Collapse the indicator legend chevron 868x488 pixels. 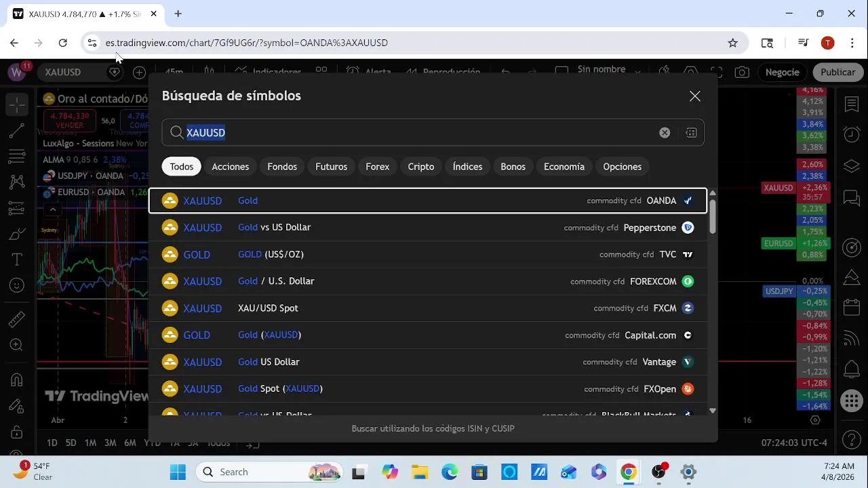(x=52, y=209)
